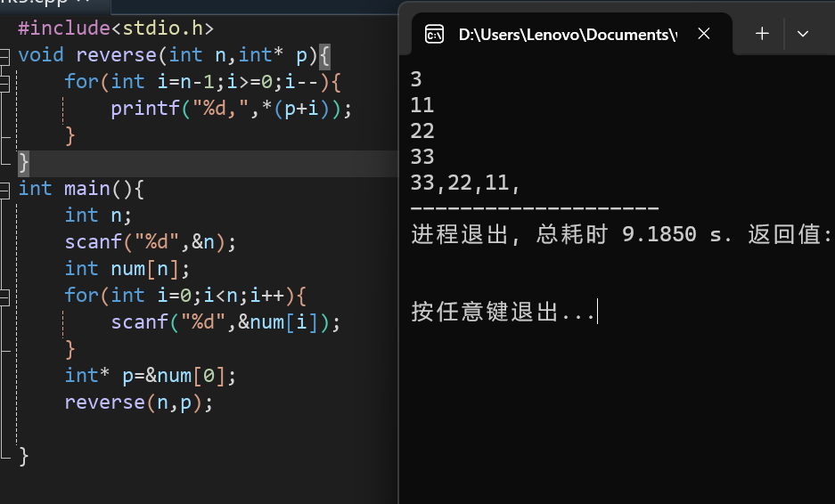This screenshot has height=504, width=835.
Task: Click the scanf("%d",&num[i]); line
Action: click(225, 322)
